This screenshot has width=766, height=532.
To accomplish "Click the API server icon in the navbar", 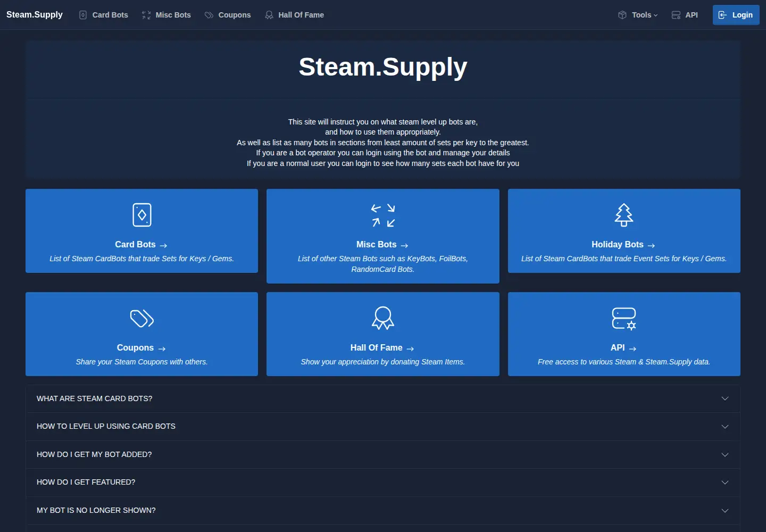I will [676, 15].
